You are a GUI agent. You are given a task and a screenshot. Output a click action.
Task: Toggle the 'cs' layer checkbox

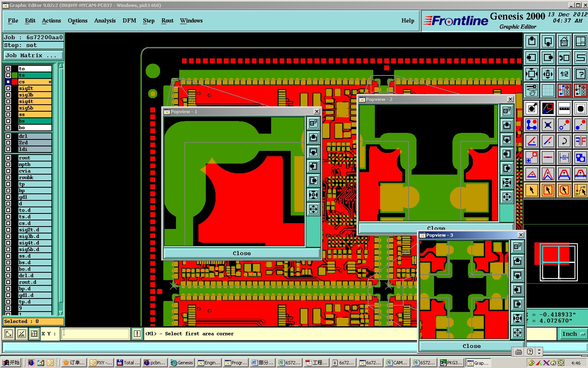point(8,82)
